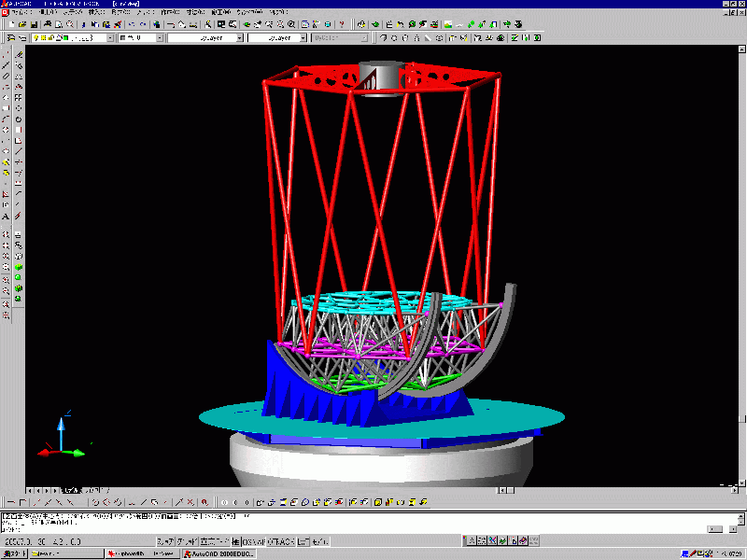The height and width of the screenshot is (560, 747).
Task: Select the Circle draw tool
Action: 6,130
